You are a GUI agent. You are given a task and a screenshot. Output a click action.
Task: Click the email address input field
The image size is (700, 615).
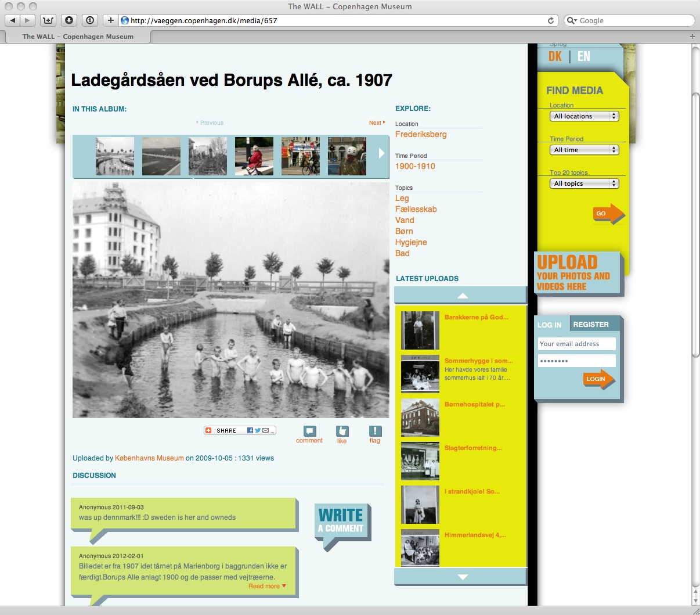(576, 344)
